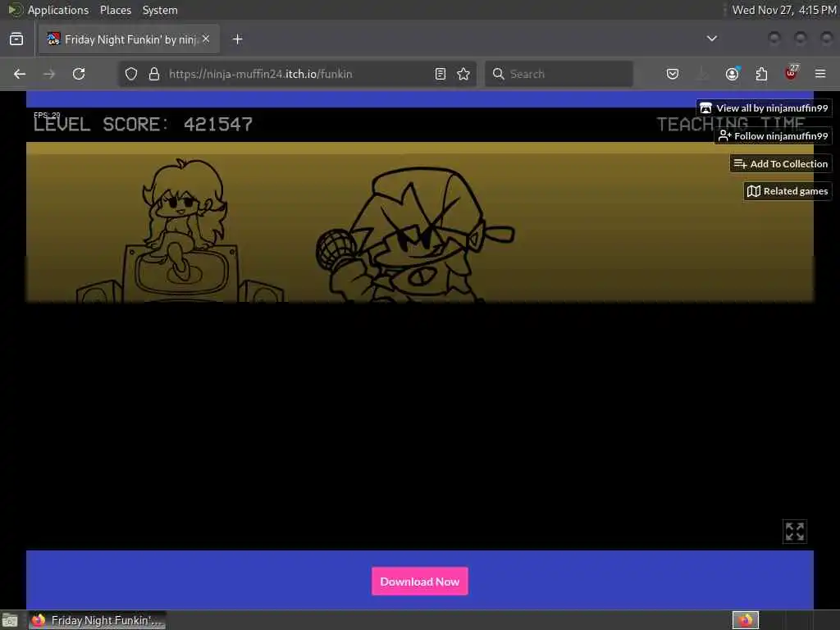Open the Firefox hamburger menu

pyautogui.click(x=820, y=74)
